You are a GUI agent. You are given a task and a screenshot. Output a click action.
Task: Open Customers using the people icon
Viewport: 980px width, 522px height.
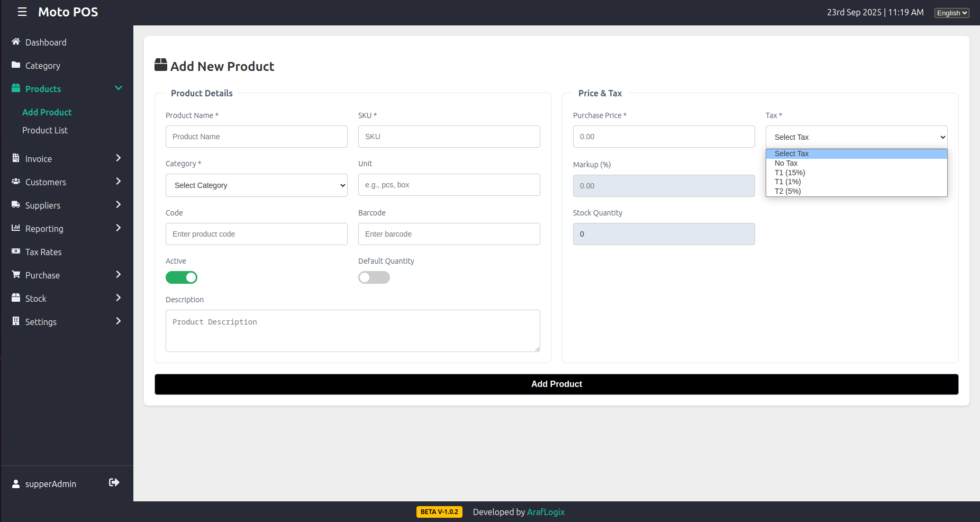point(16,182)
